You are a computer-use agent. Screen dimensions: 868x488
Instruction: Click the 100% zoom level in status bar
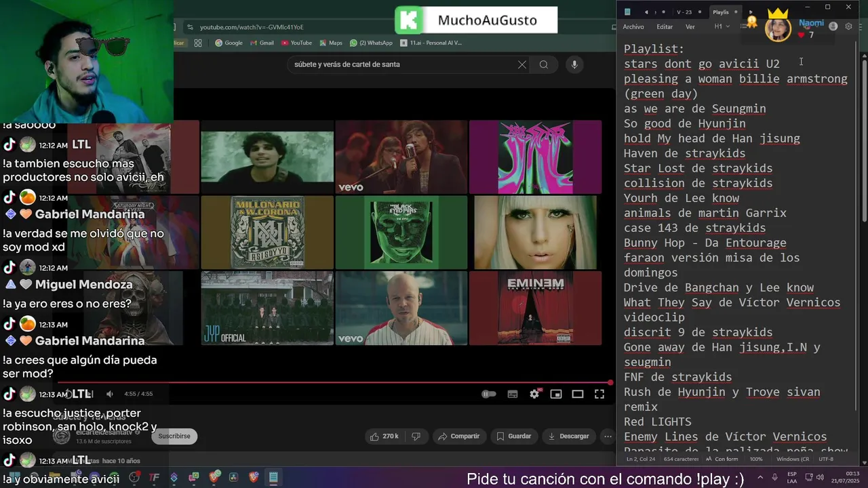tap(756, 459)
